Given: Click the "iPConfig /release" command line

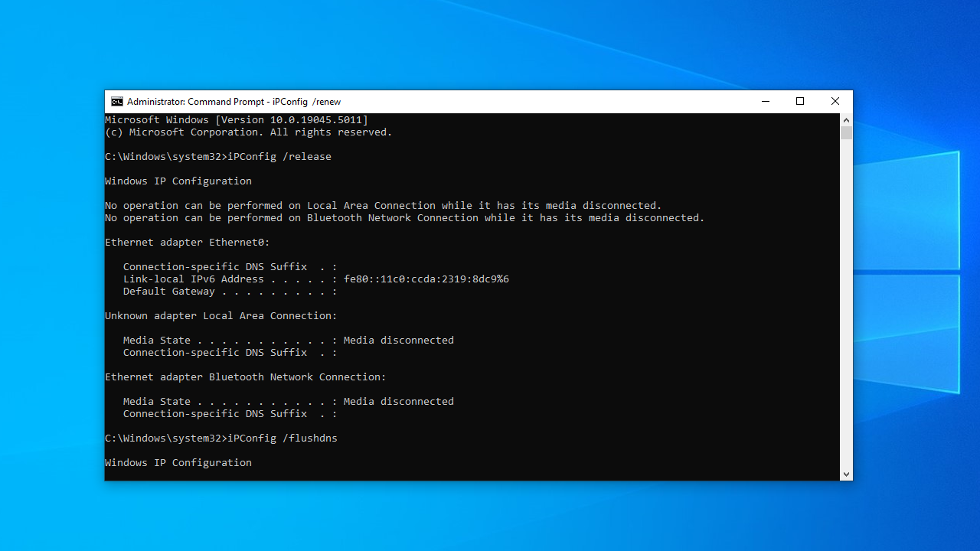Looking at the screenshot, I should [218, 157].
